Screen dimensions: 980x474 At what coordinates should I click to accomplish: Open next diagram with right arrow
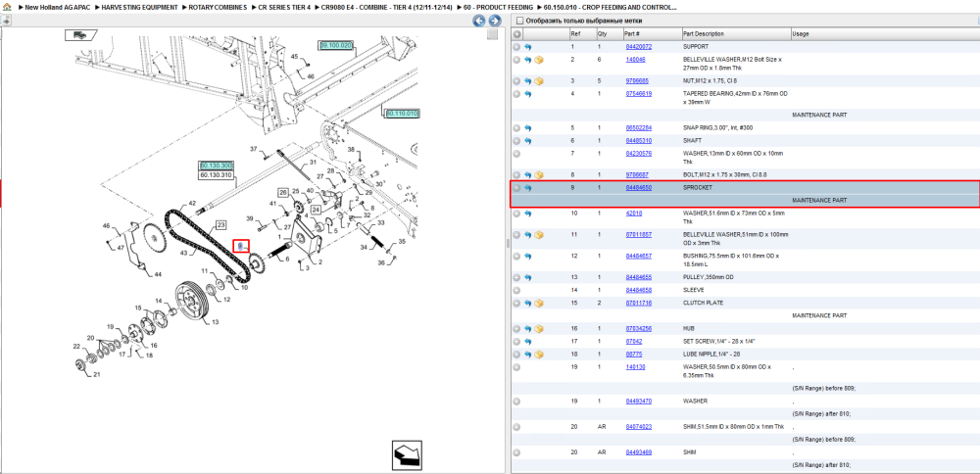point(494,21)
